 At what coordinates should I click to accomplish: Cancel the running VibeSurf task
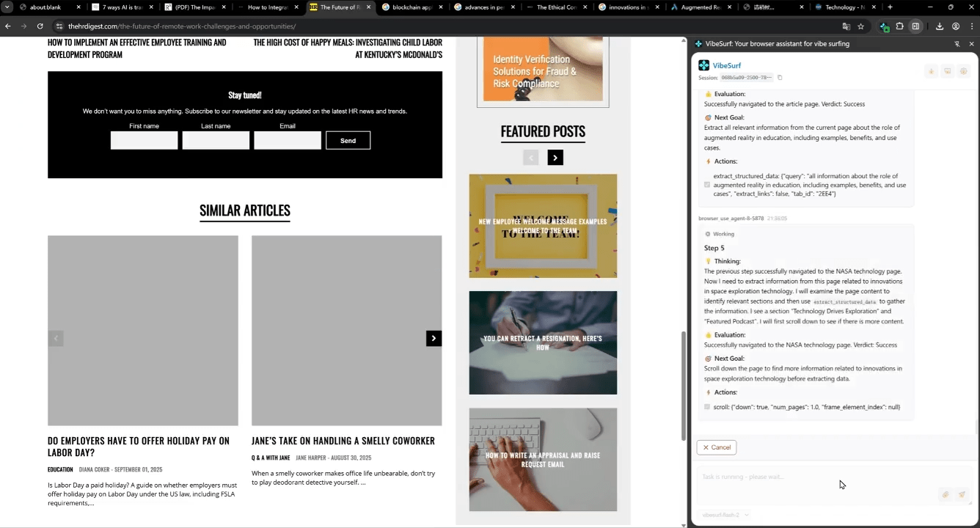(x=717, y=447)
